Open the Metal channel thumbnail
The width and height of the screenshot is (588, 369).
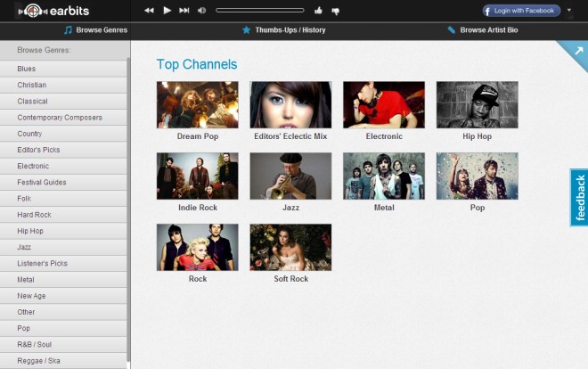(384, 176)
